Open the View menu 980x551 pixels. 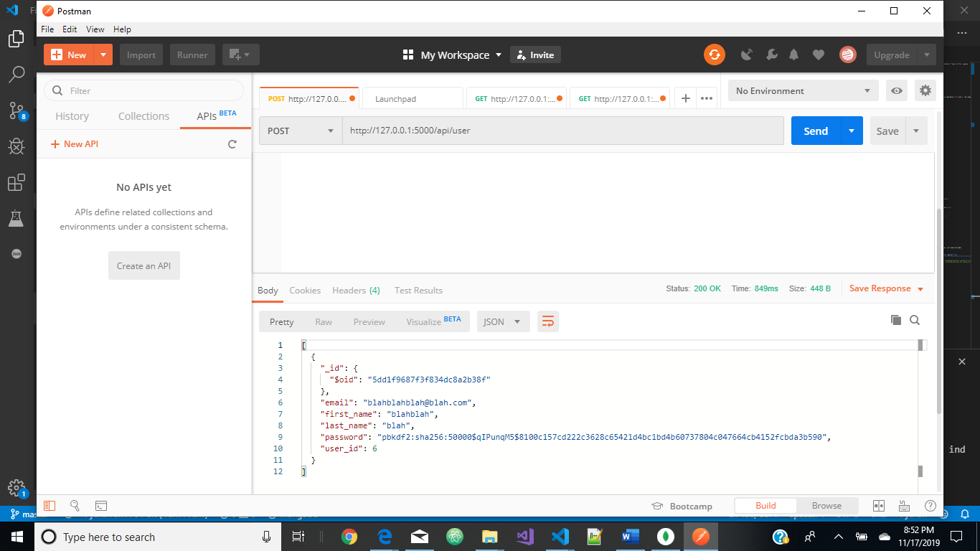click(95, 29)
